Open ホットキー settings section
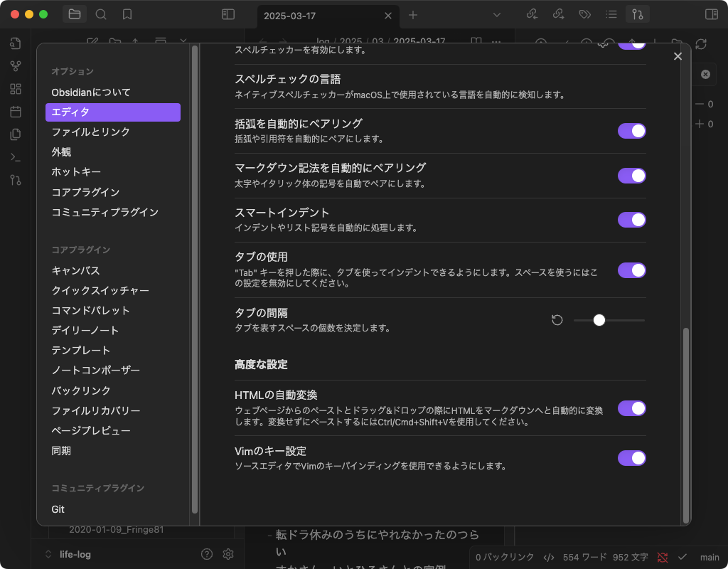 click(x=113, y=172)
